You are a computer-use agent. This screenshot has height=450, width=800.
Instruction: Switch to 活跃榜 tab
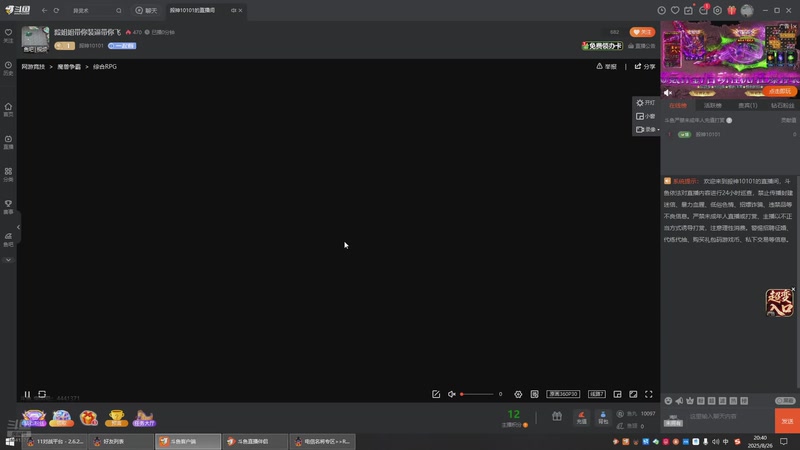click(x=713, y=106)
